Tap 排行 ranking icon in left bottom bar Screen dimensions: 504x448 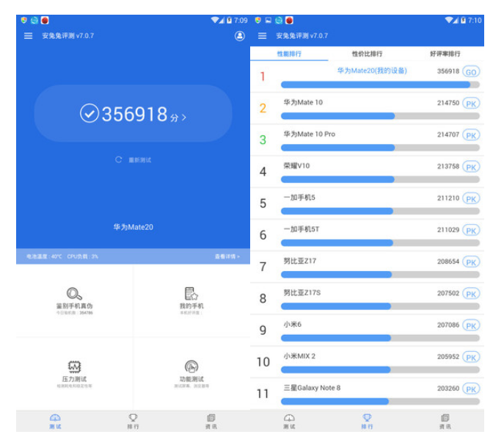click(x=133, y=421)
